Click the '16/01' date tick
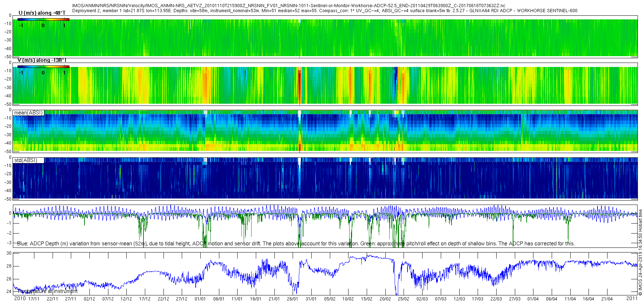644x304 pixels. (256, 299)
